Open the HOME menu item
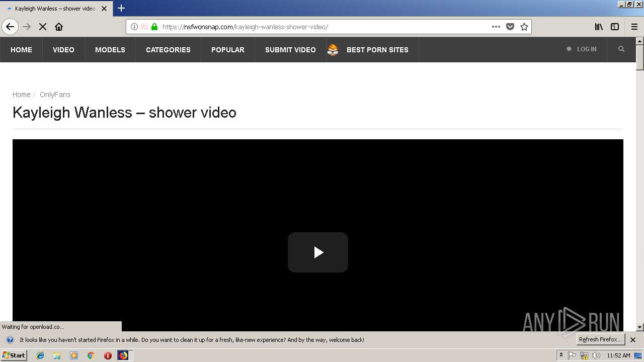The width and height of the screenshot is (644, 362). pyautogui.click(x=21, y=50)
